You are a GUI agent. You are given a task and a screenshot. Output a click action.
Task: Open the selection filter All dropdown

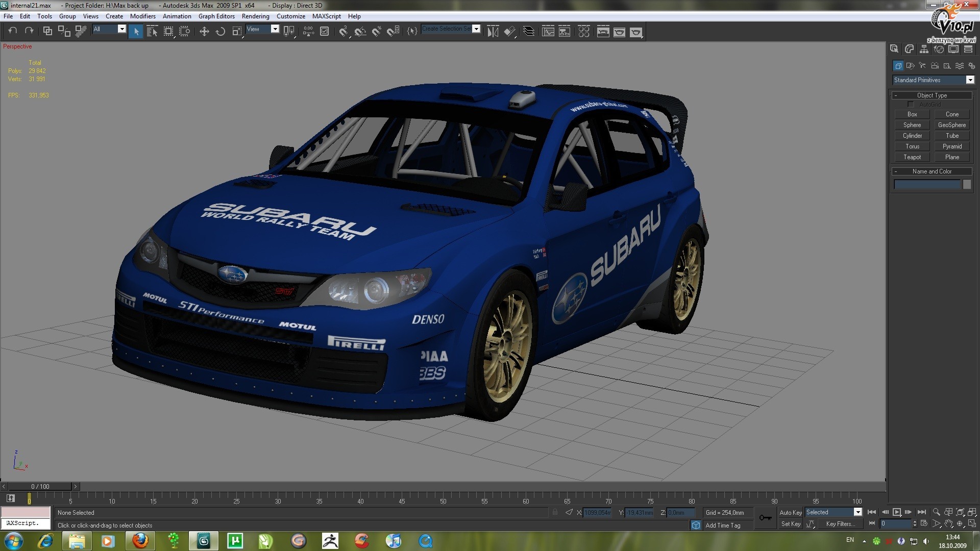coord(109,29)
